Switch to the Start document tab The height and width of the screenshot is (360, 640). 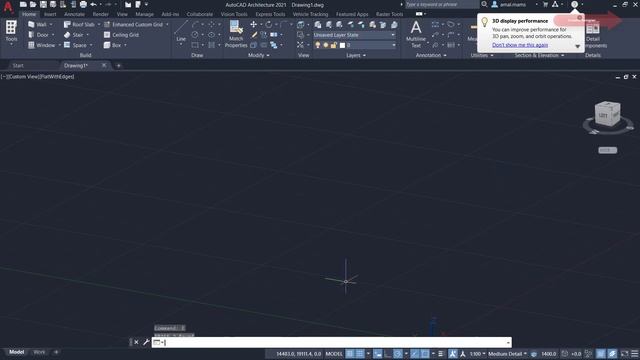pyautogui.click(x=18, y=65)
